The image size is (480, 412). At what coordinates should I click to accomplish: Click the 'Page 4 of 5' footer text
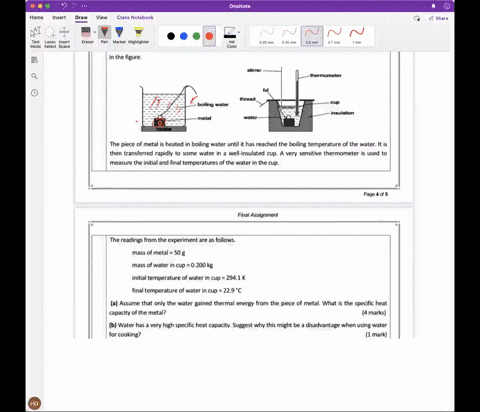[376, 194]
